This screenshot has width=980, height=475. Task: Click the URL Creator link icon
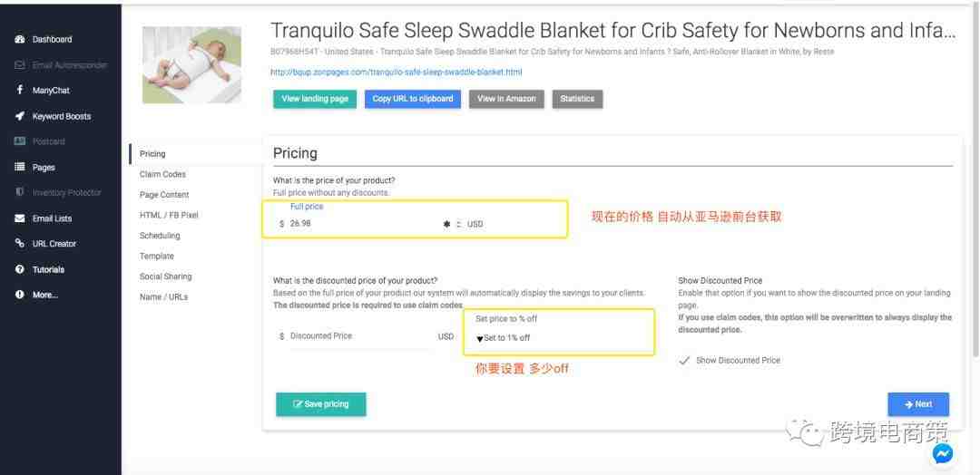20,243
